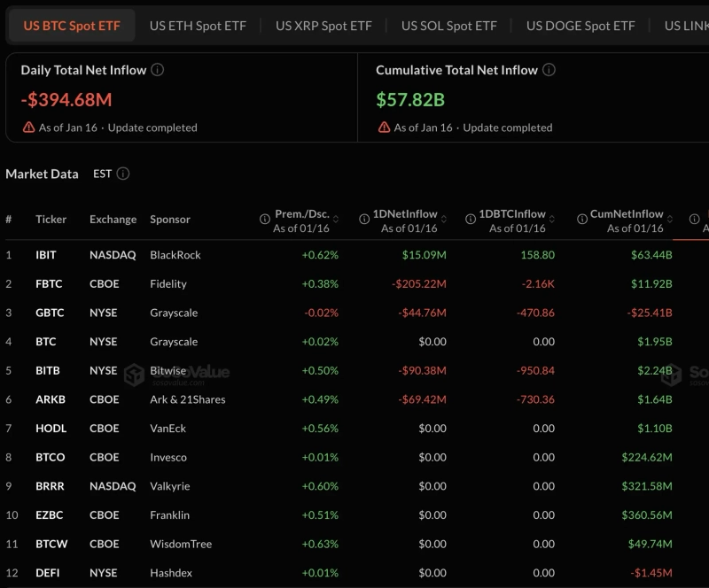
Task: Open the IBIT ticker row
Action: [46, 255]
